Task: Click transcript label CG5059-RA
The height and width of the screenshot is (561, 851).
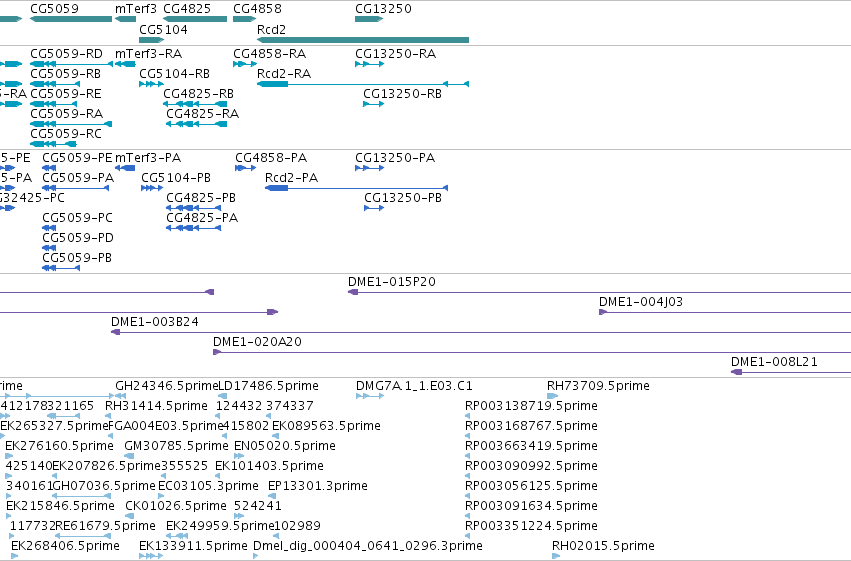Action: click(67, 114)
